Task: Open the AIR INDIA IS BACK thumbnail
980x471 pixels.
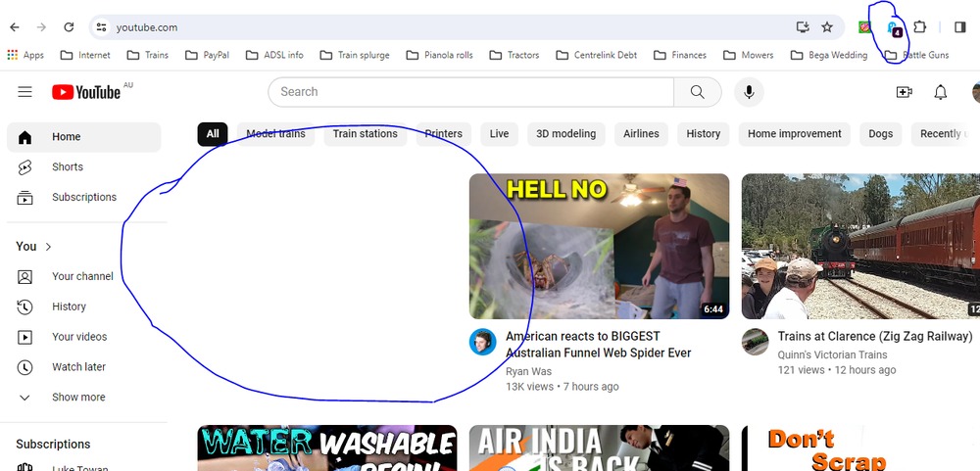Action: point(599,447)
